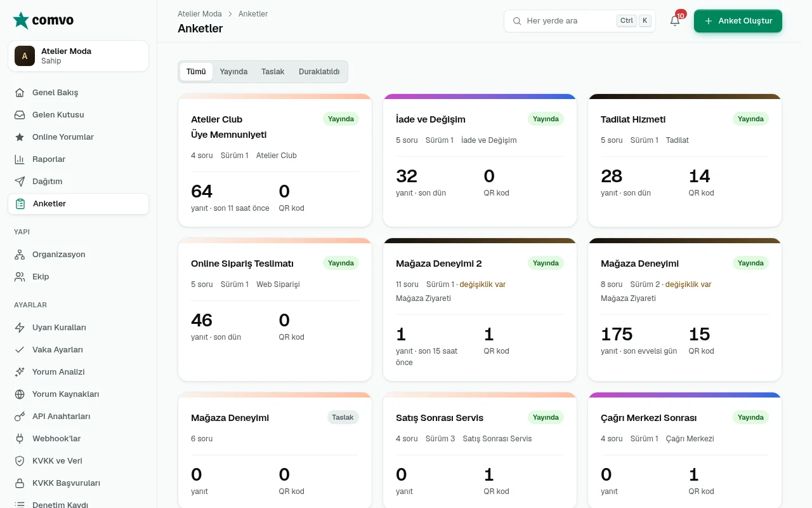Open Satış Sonrası Servis survey title
812x508 pixels.
tap(440, 418)
